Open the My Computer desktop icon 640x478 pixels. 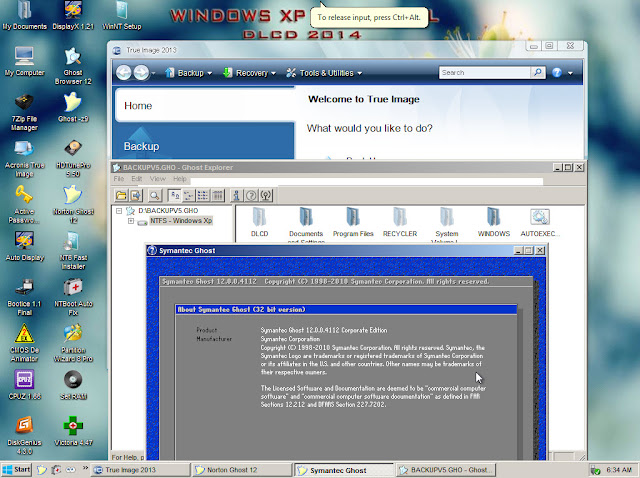click(24, 62)
